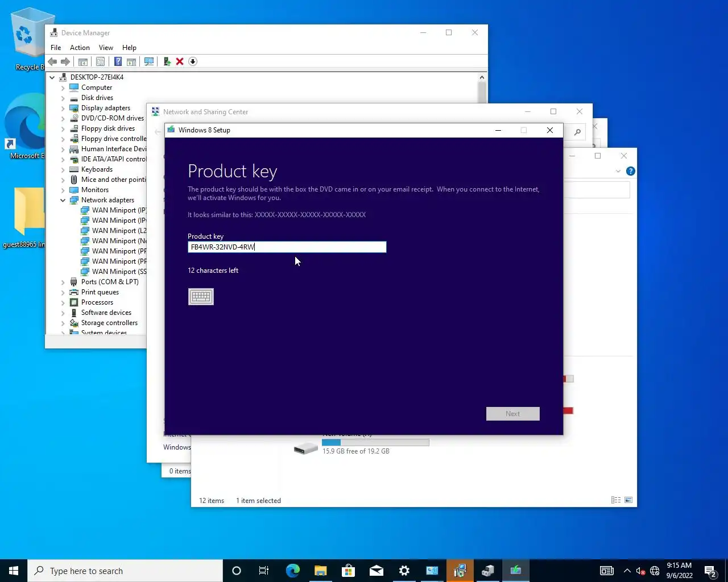Viewport: 728px width, 582px height.
Task: Open Properties icon in Device Manager toolbar
Action: [x=101, y=61]
